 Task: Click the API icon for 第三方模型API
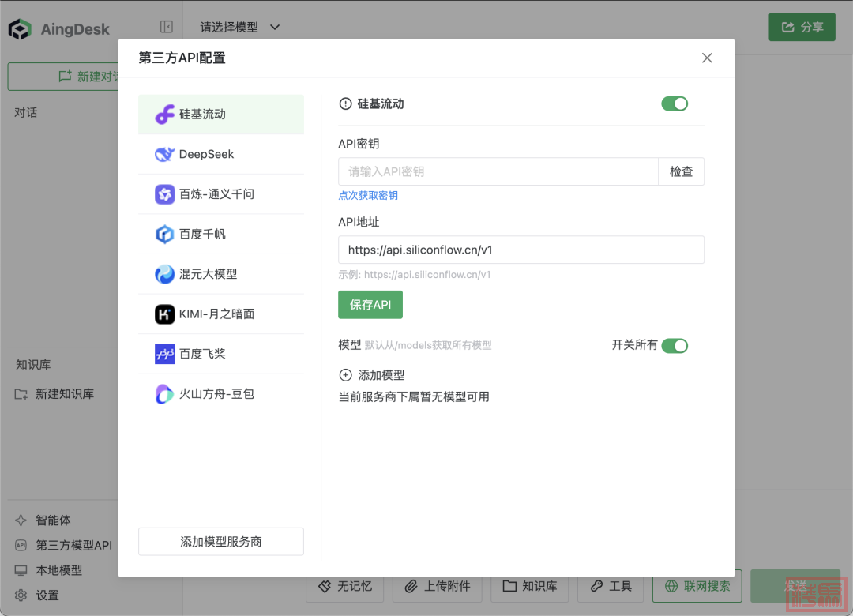click(21, 545)
